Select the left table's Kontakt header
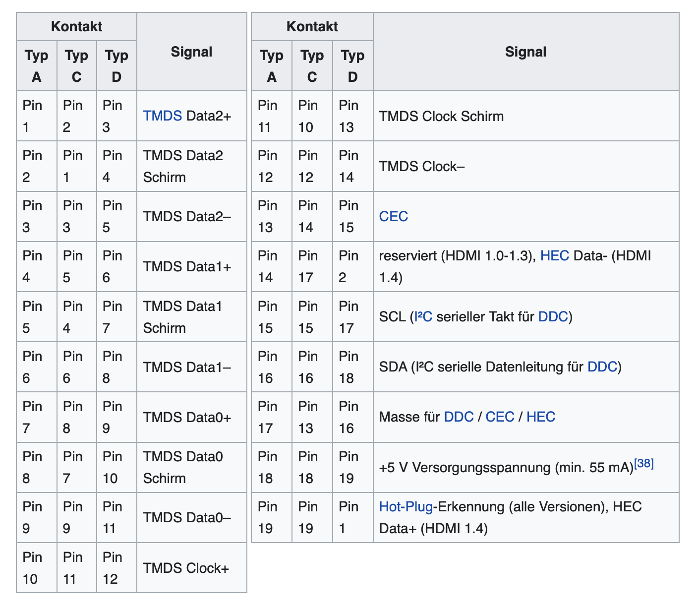 point(77,27)
